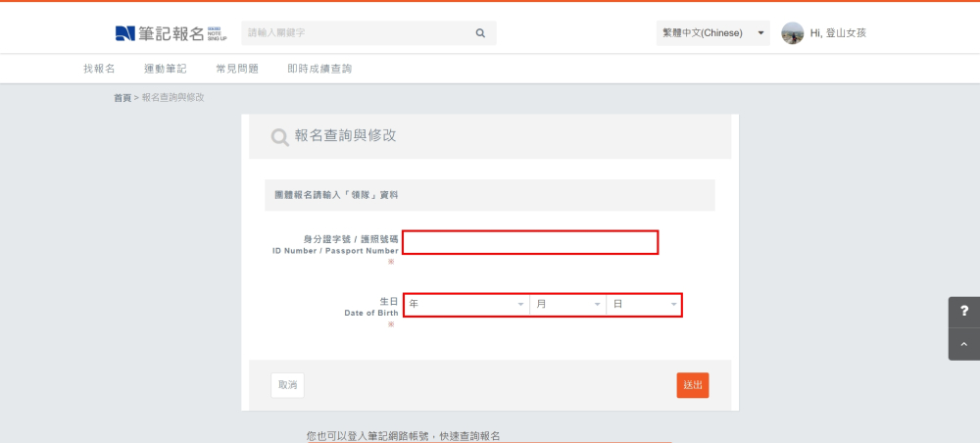Open the user avatar picture
Image resolution: width=980 pixels, height=443 pixels.
pyautogui.click(x=792, y=33)
